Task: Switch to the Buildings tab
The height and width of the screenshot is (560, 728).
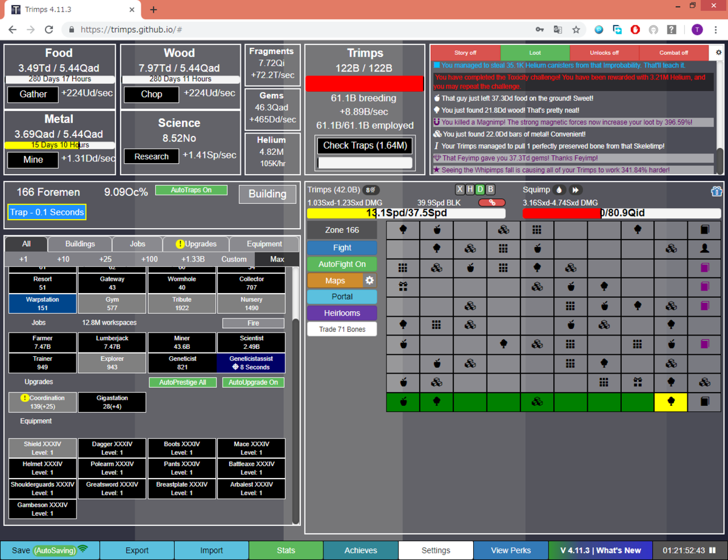Action: (x=80, y=244)
